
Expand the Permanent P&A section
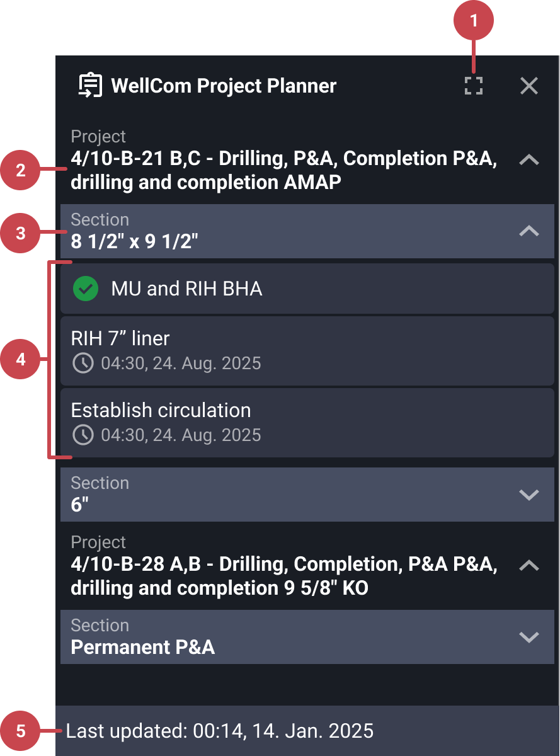(529, 637)
